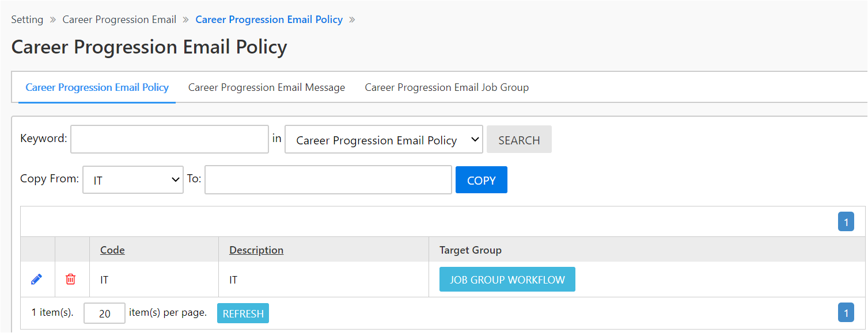868x333 pixels.
Task: Switch to Career Progression Email Message tab
Action: (267, 87)
